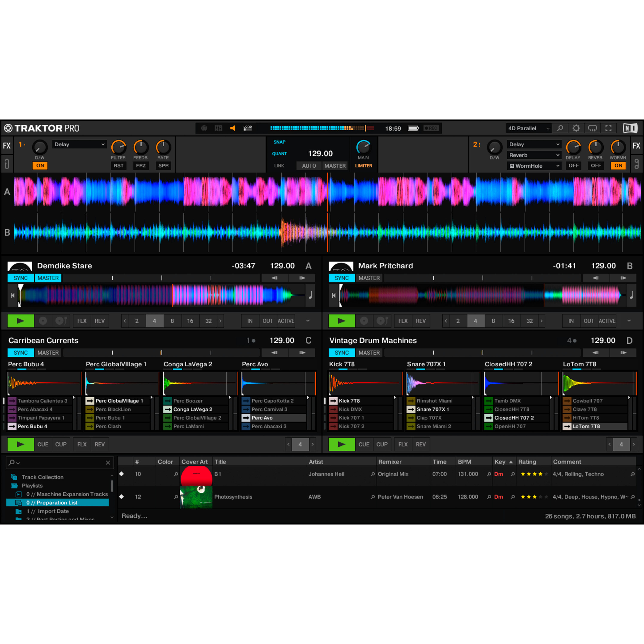
Task: Click the beat tick note icon Deck B
Action: coord(631,295)
